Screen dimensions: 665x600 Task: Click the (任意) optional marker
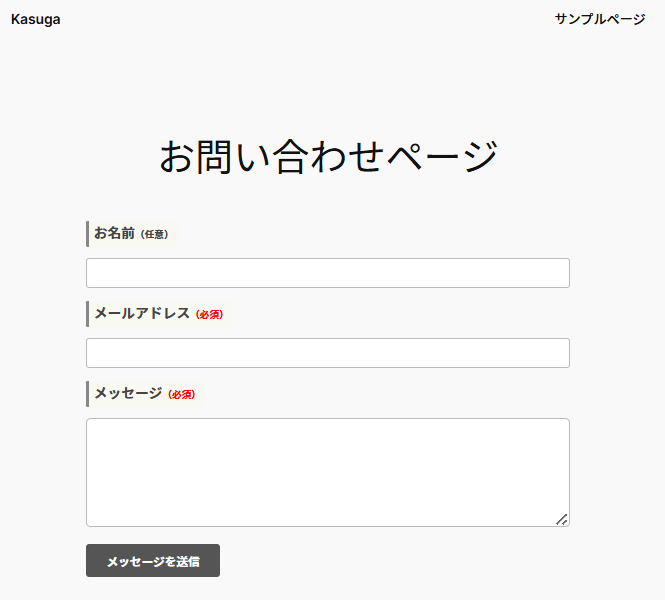[154, 235]
